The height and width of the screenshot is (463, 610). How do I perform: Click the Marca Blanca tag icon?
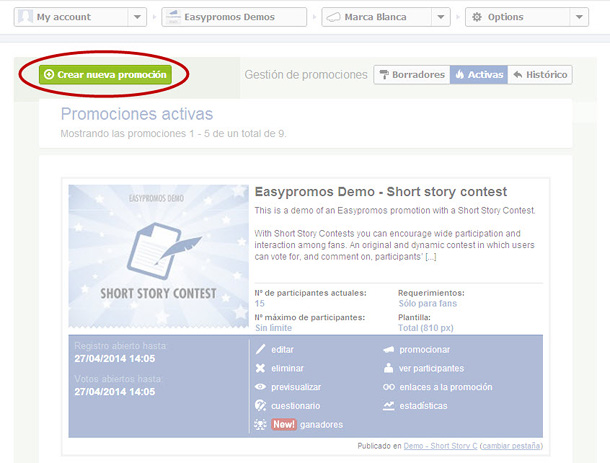pyautogui.click(x=333, y=17)
